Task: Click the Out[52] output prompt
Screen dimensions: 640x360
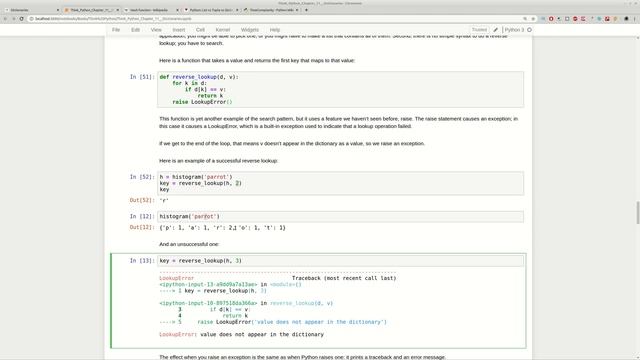Action: pos(142,200)
